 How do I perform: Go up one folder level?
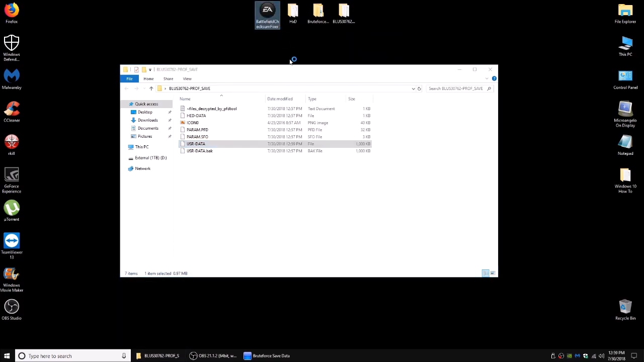(151, 88)
